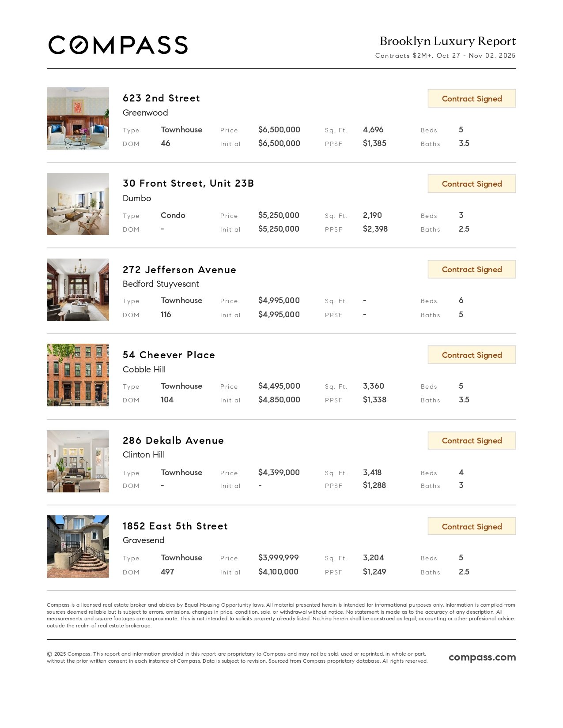Click the 54 Cheever Place address heading

pyautogui.click(x=169, y=355)
